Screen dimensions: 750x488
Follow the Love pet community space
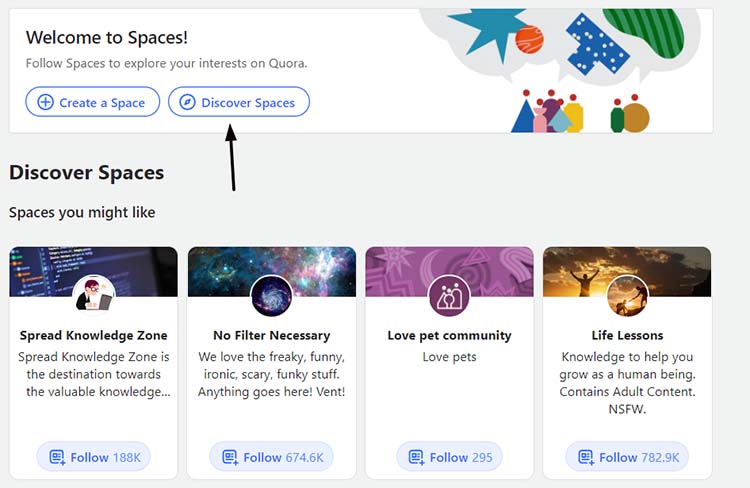pos(449,457)
